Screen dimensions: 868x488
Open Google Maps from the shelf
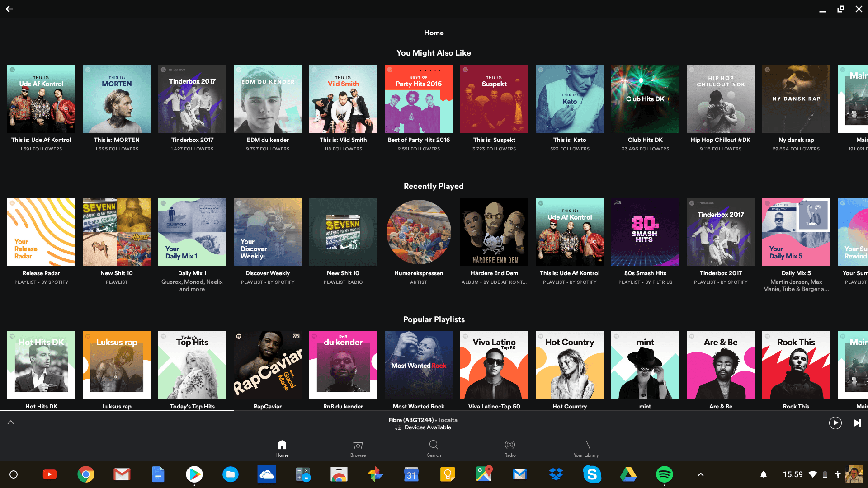pos(484,474)
